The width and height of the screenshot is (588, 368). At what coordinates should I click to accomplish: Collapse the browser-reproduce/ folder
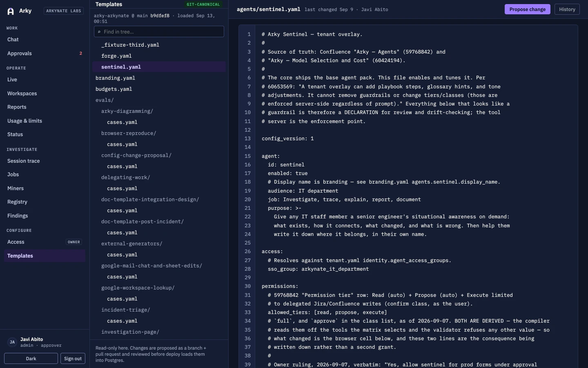coord(159,133)
